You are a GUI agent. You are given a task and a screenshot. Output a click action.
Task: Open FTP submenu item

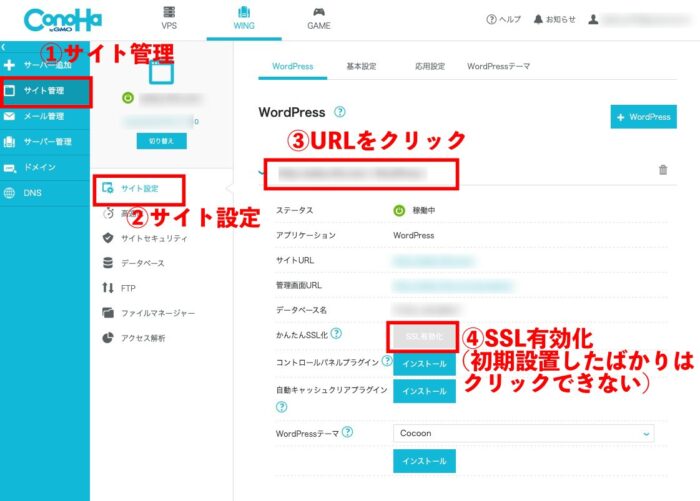119,288
